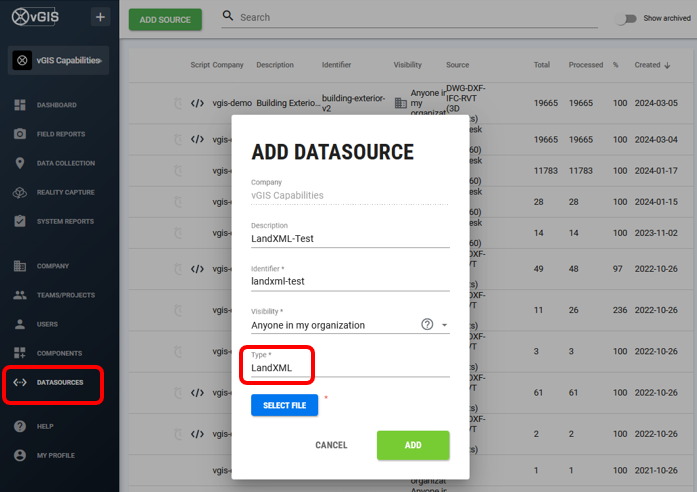Click the 2024-01-17 created date
Viewport: 697px width, 492px height.
[656, 171]
